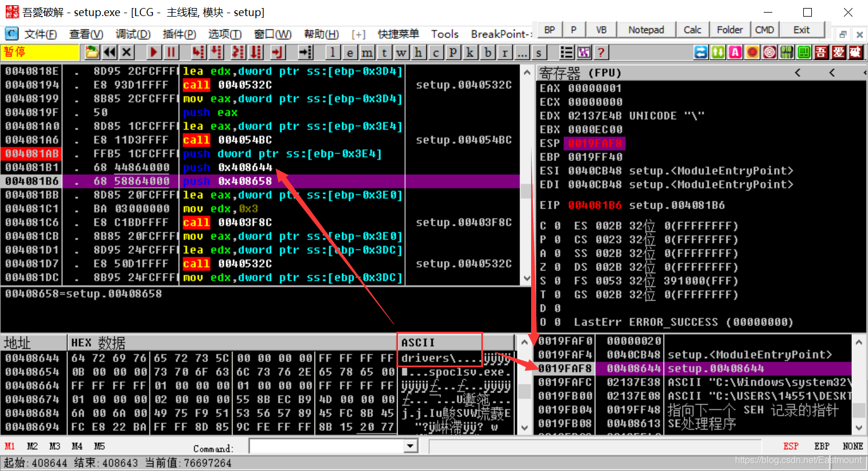Screen dimensions: 868x471
Task: Open Memory Map with 'm' button
Action: coord(367,53)
